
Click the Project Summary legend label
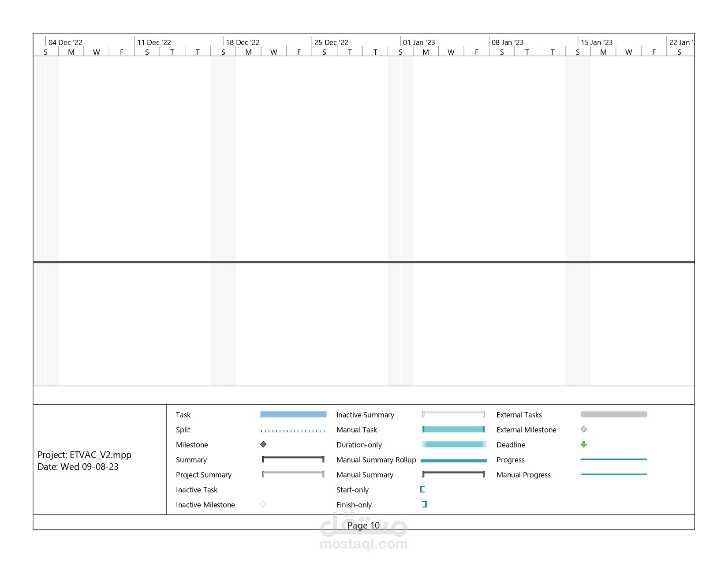click(204, 475)
